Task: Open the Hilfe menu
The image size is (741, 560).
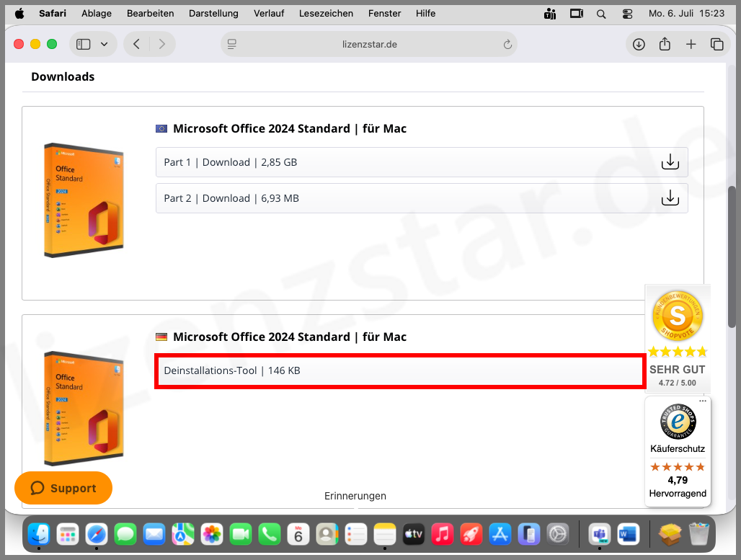Action: pyautogui.click(x=426, y=13)
